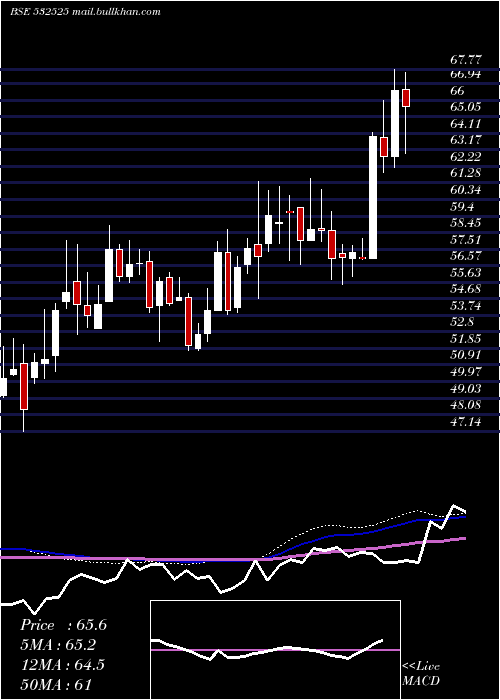The height and width of the screenshot is (700, 500).
Task: Click the 'Price : 65.6' readout
Action: (x=63, y=625)
